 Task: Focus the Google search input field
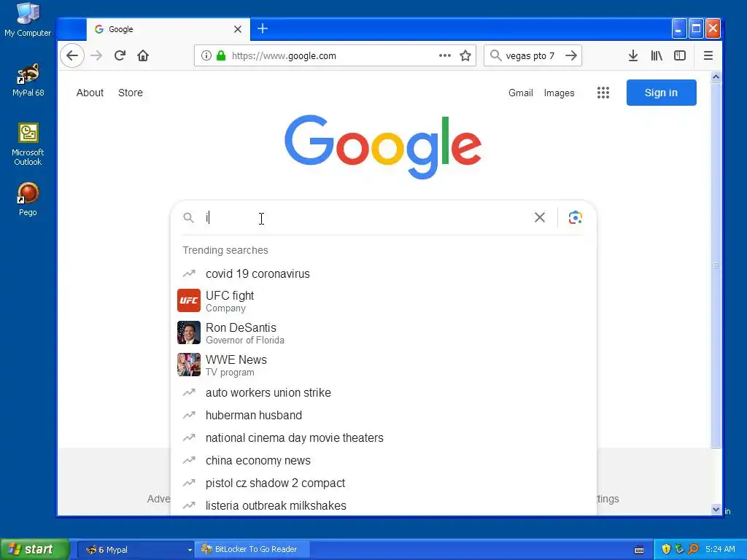pyautogui.click(x=367, y=217)
